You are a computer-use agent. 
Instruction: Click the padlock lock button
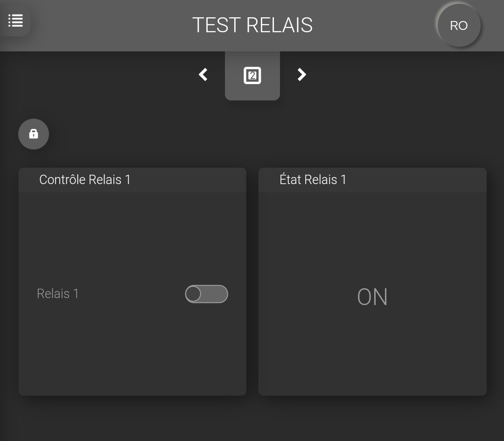(34, 134)
